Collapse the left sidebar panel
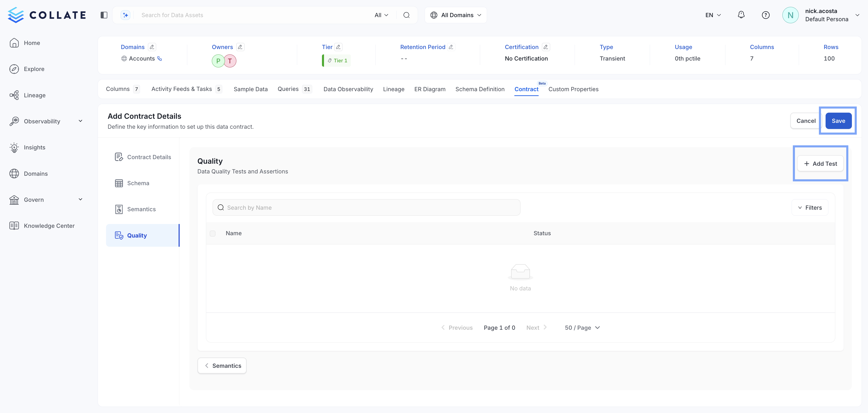This screenshot has height=413, width=868. pos(104,15)
